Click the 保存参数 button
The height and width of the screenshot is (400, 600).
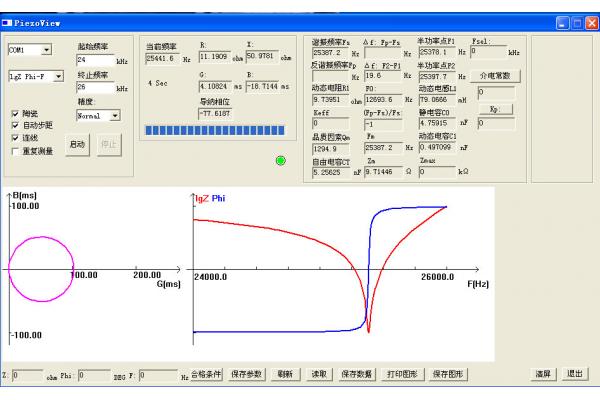tap(246, 374)
